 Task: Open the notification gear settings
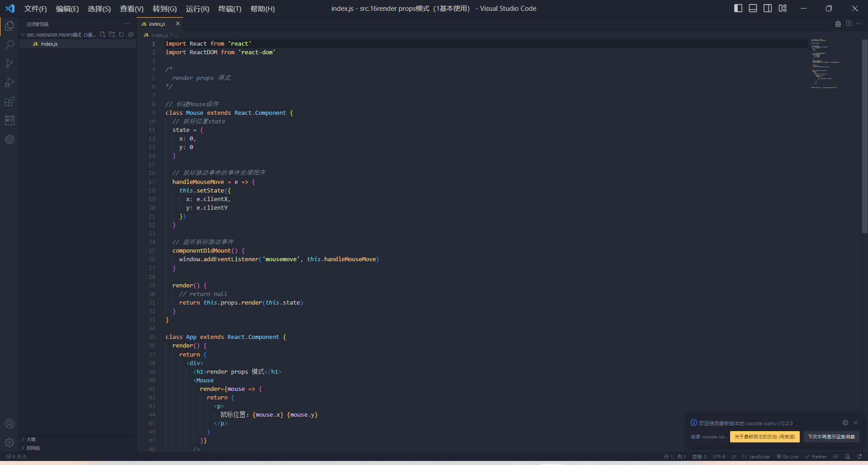click(x=845, y=423)
